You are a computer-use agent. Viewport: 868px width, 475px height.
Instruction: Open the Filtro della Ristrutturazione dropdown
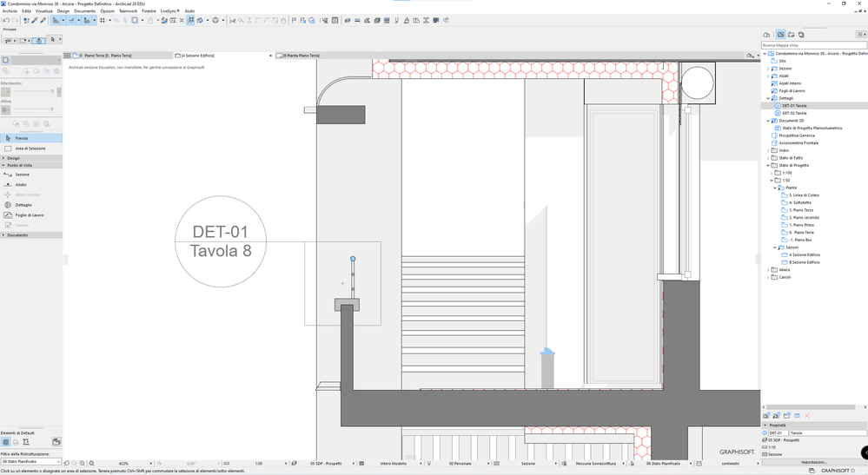pos(30,462)
